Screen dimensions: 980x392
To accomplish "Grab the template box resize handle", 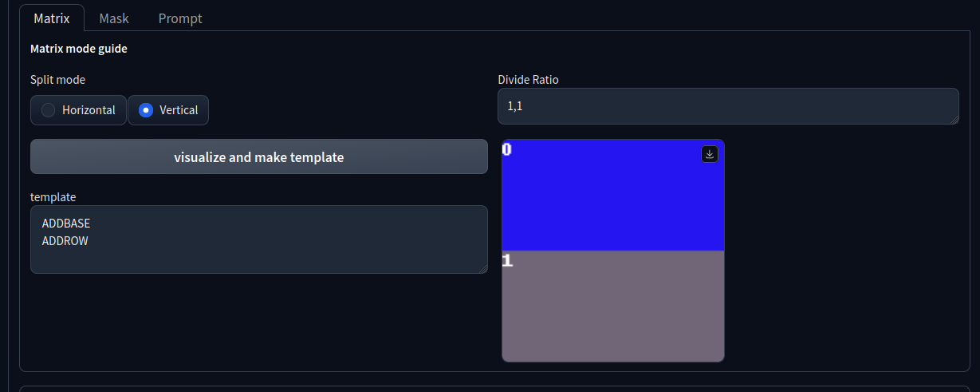I will coord(483,269).
